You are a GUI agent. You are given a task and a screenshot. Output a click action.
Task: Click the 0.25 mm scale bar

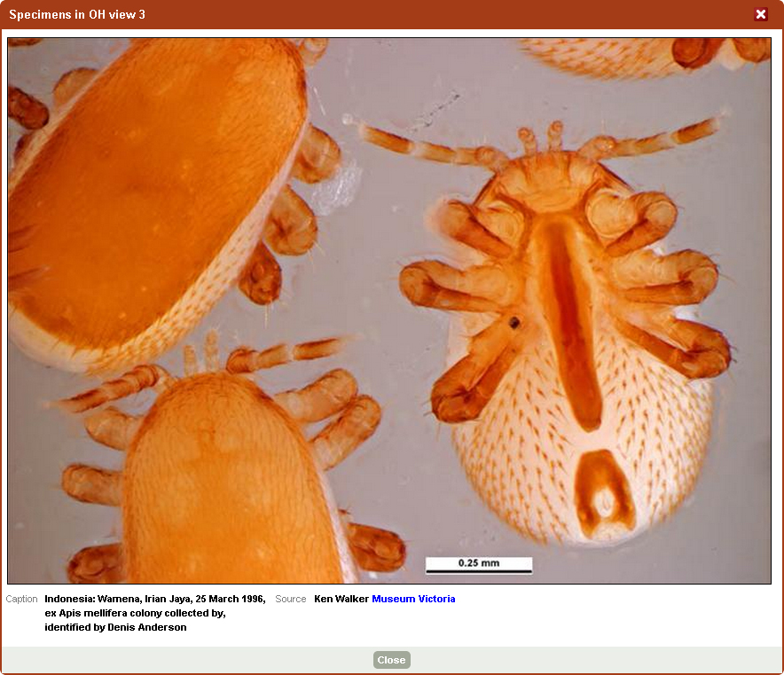[478, 565]
